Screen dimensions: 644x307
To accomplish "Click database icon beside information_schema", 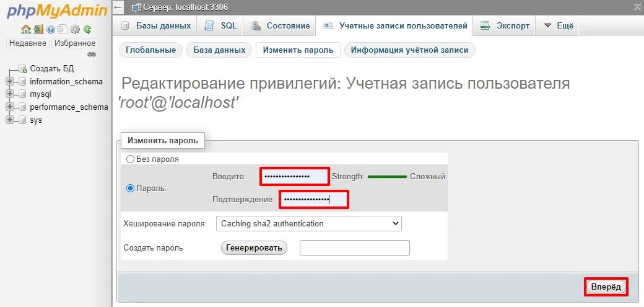I will (x=22, y=81).
